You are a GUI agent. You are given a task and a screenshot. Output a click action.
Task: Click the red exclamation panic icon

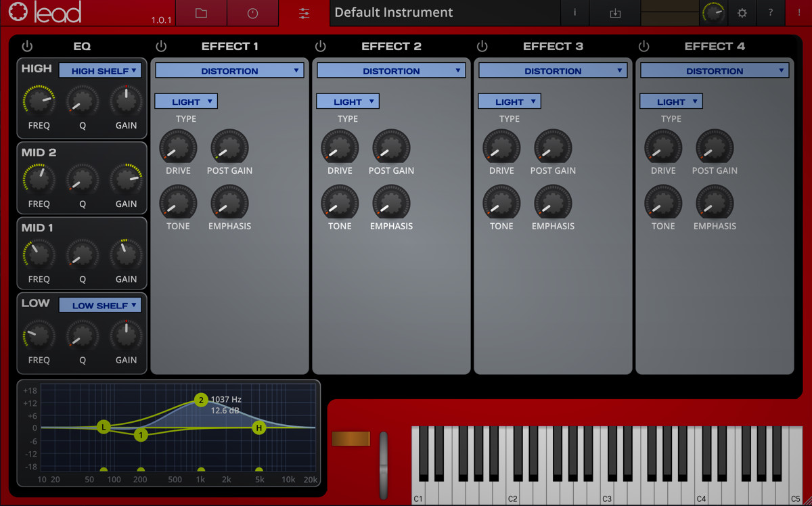click(x=798, y=12)
